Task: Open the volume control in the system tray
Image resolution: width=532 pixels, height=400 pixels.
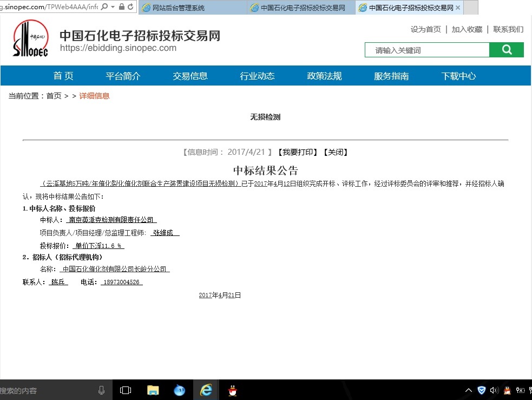Action: pyautogui.click(x=494, y=390)
